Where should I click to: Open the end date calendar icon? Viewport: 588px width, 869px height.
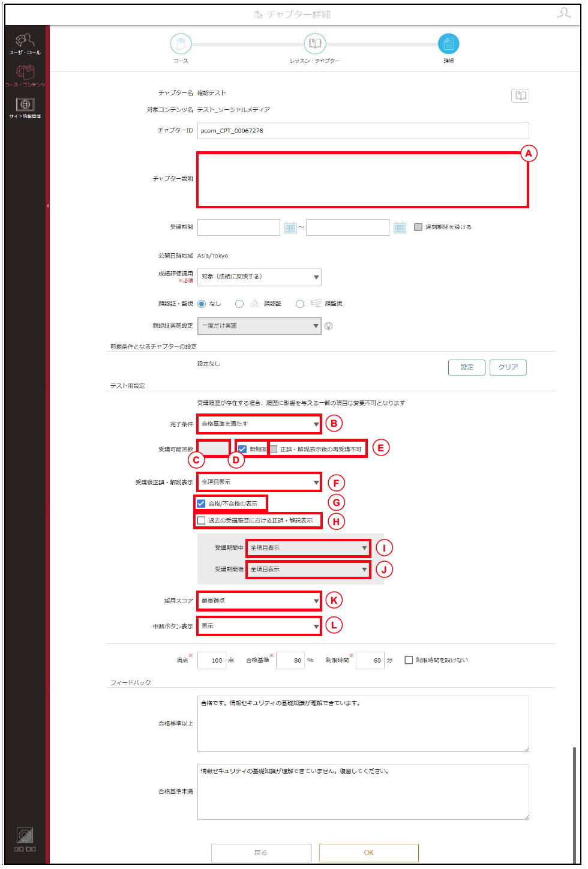(400, 227)
